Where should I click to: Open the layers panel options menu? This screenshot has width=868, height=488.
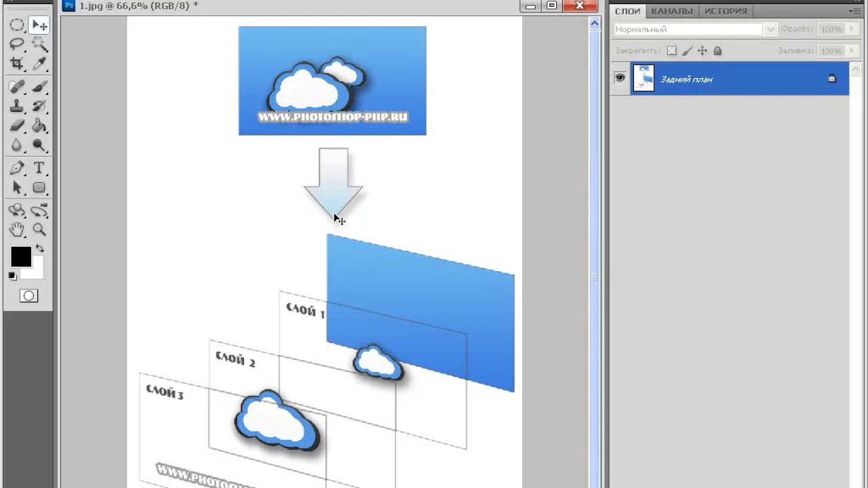tap(855, 11)
